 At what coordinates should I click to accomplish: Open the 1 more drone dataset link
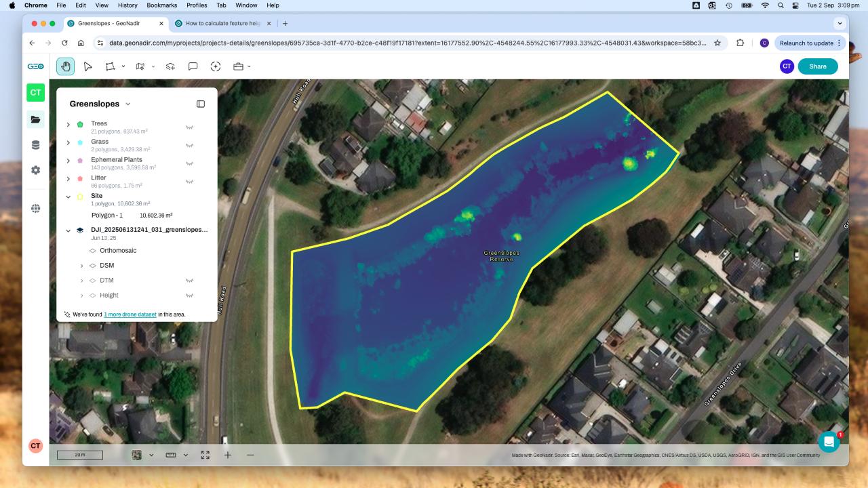(130, 314)
